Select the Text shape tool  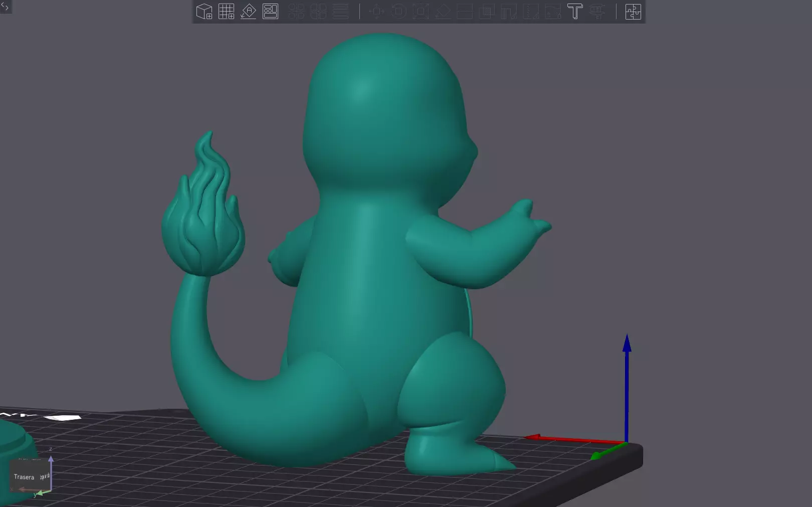pyautogui.click(x=575, y=11)
